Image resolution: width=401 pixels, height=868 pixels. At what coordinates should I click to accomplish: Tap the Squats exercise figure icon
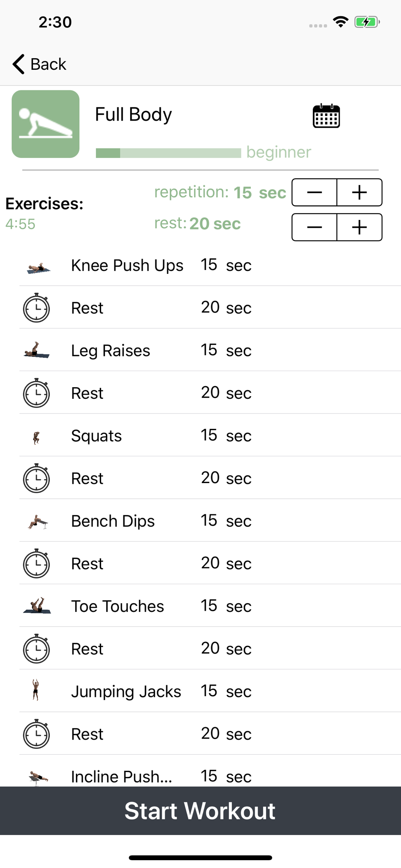36,437
